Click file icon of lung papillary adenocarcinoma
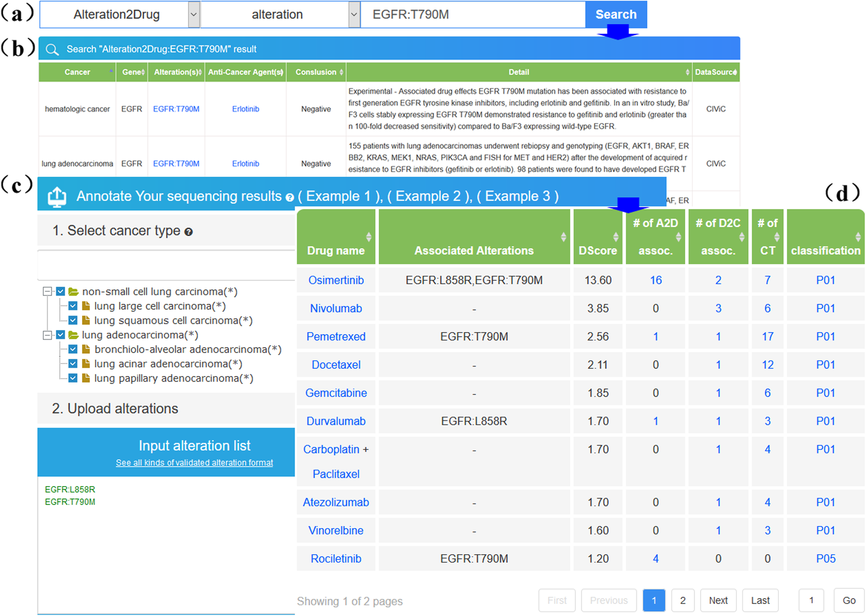 [x=86, y=378]
